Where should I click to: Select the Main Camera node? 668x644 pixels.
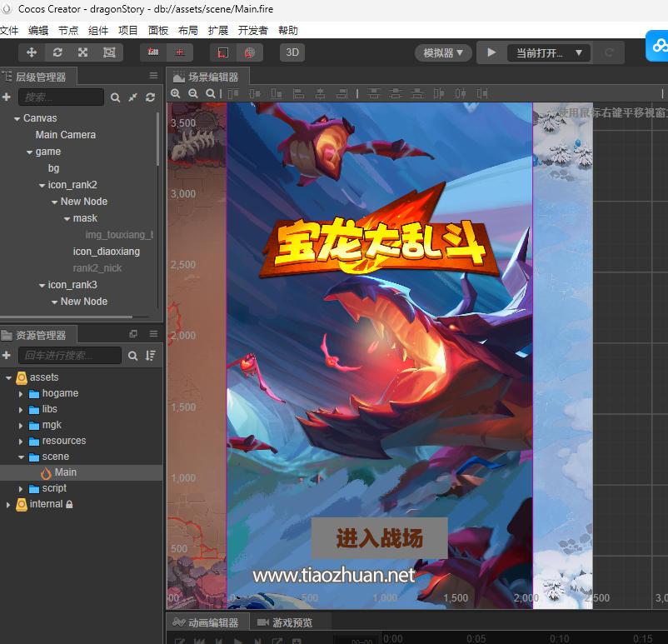66,135
